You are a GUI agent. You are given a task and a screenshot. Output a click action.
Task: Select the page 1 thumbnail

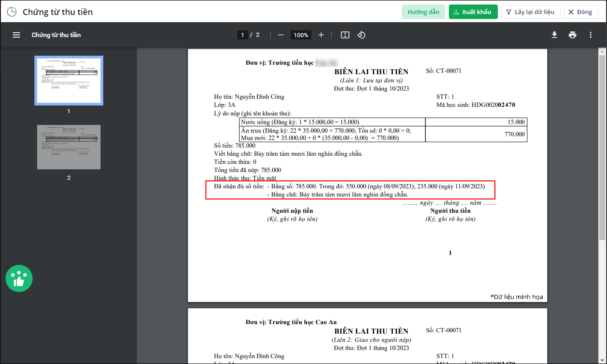pyautogui.click(x=69, y=81)
